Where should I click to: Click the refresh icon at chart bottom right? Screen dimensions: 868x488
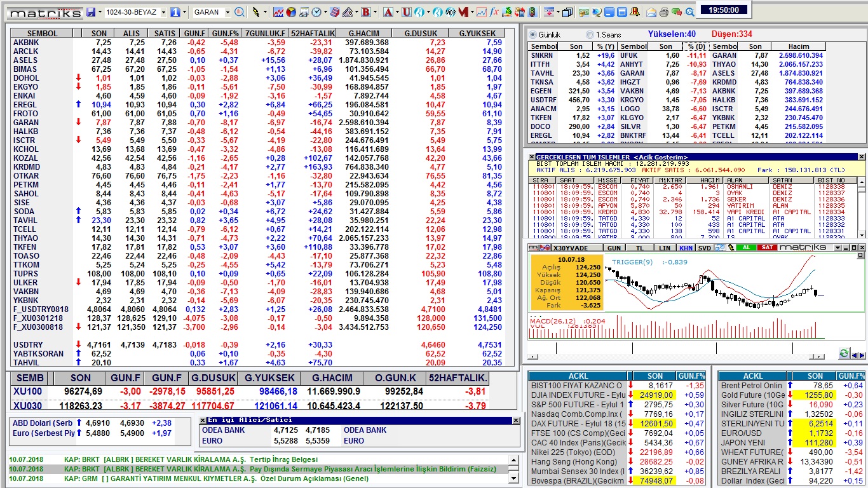[x=844, y=353]
